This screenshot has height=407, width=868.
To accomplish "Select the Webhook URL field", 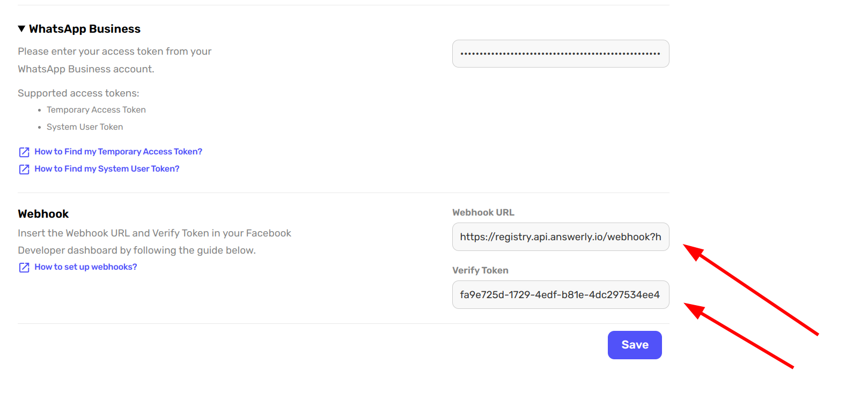I will click(x=561, y=237).
